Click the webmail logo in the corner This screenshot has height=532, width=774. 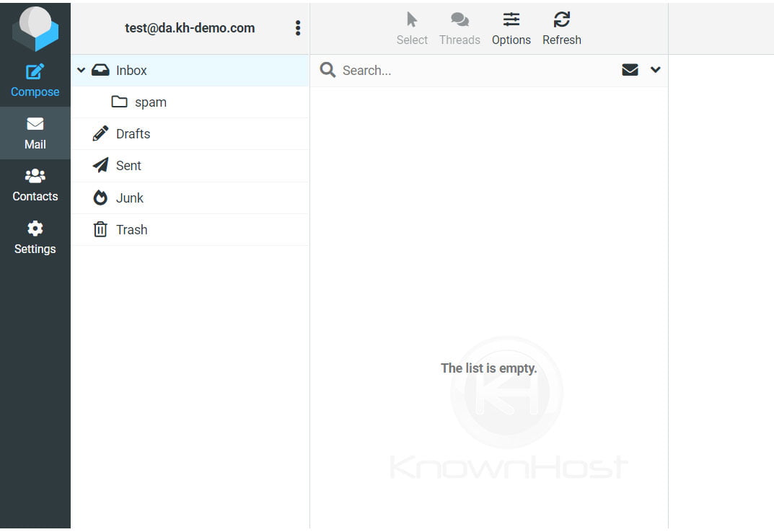click(x=35, y=27)
